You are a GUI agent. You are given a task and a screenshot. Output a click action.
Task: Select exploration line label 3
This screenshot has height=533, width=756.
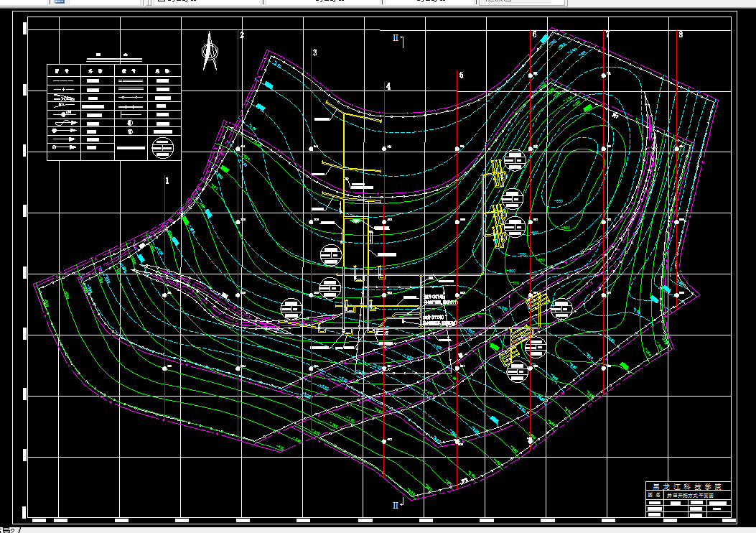tap(315, 52)
